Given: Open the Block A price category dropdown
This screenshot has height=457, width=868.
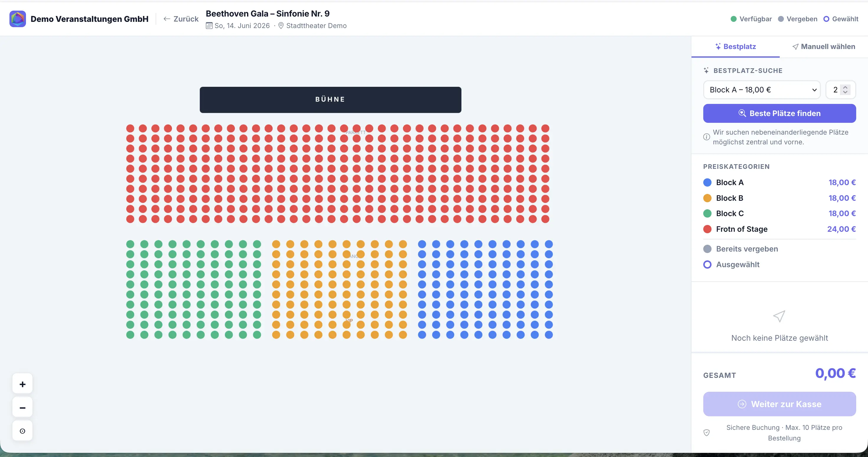Looking at the screenshot, I should 761,90.
